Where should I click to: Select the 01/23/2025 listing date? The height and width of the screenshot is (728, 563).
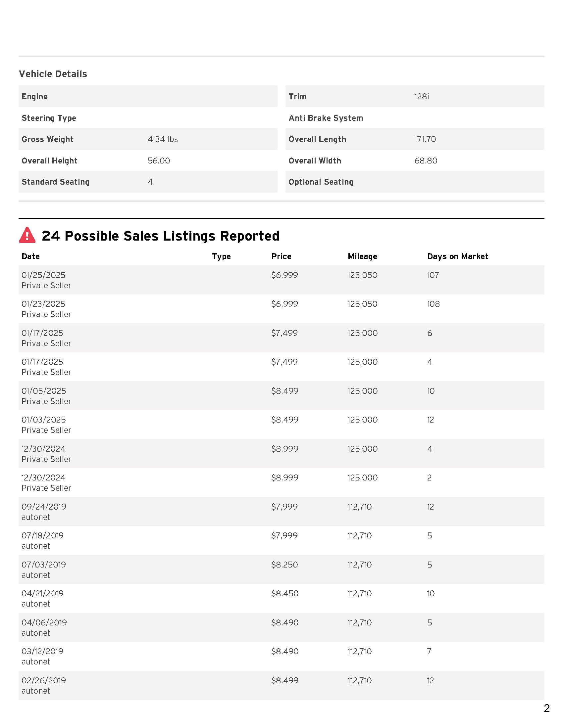[43, 304]
